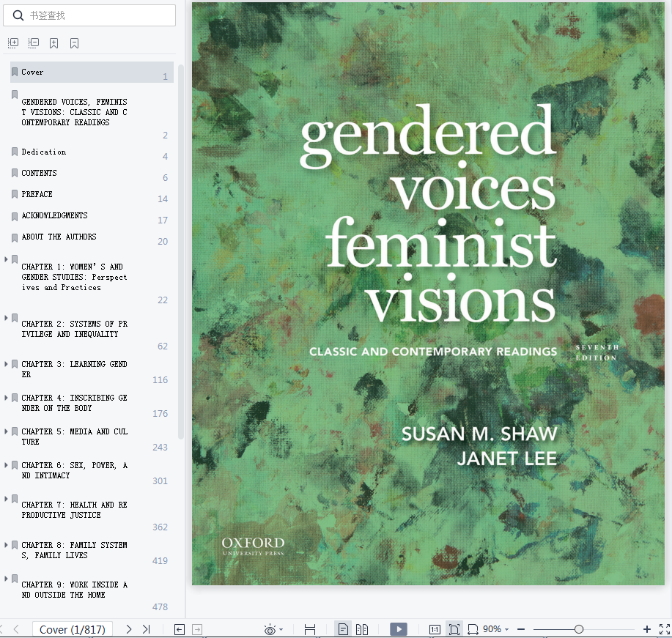Screen dimensions: 672x638
Task: Expand Chapter 6 Sex, Power, and Intimacy
Action: [6, 465]
